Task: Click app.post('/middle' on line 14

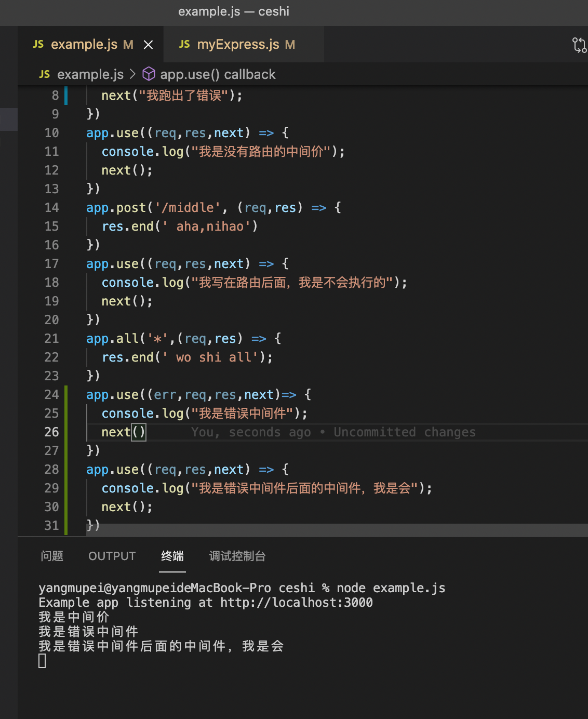Action: click(x=154, y=208)
